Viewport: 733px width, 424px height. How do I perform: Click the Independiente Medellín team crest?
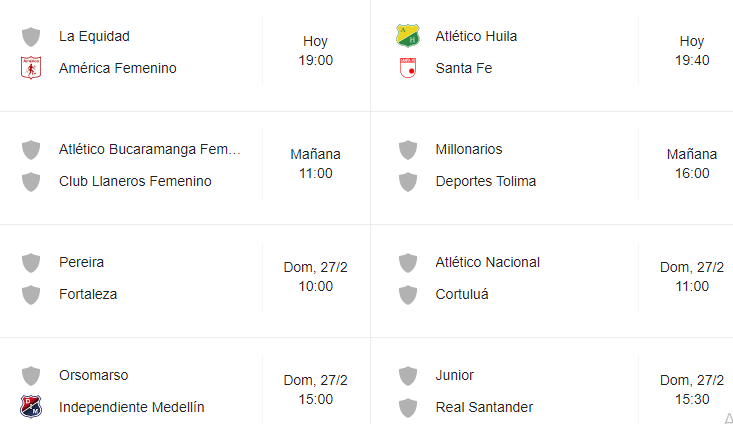point(31,407)
